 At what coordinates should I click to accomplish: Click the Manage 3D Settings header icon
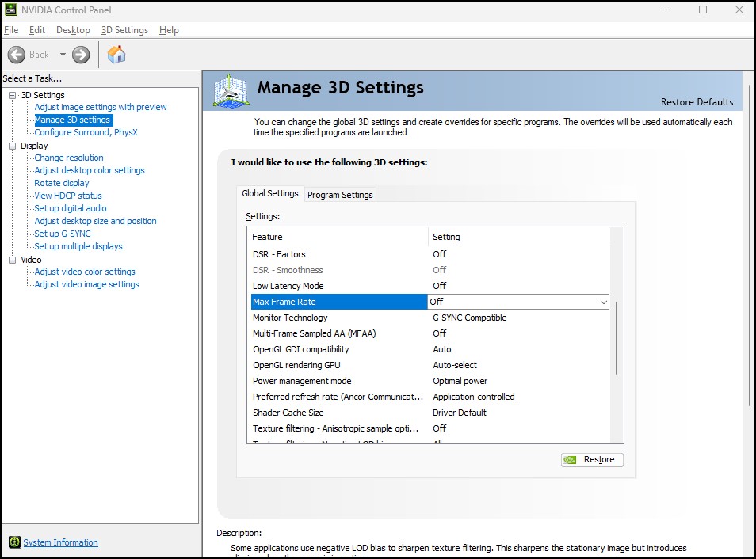click(231, 91)
